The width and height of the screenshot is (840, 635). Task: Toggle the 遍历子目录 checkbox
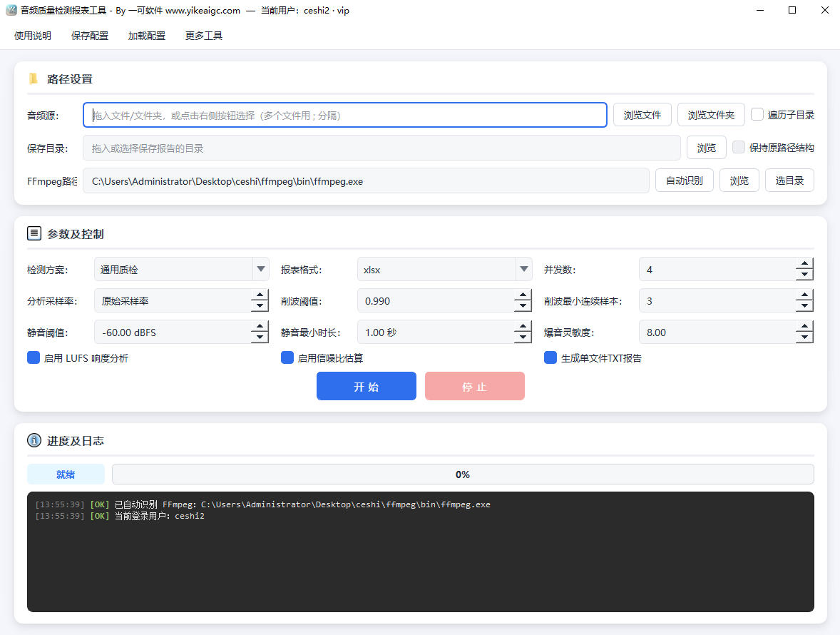tap(757, 114)
